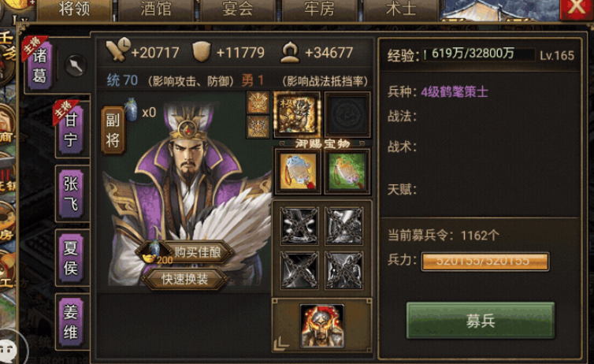This screenshot has height=364, width=594.
Task: Open the 副将 deputy general slot
Action: tap(113, 130)
